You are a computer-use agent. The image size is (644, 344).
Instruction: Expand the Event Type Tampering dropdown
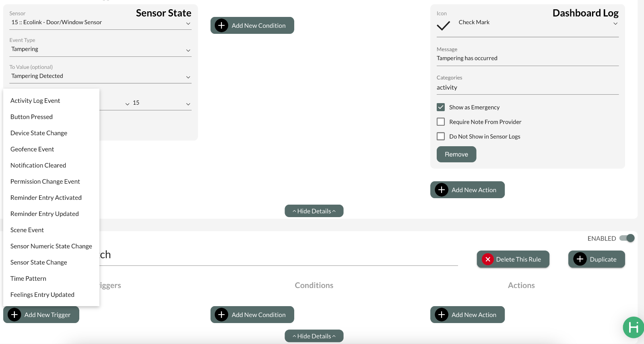click(x=100, y=49)
